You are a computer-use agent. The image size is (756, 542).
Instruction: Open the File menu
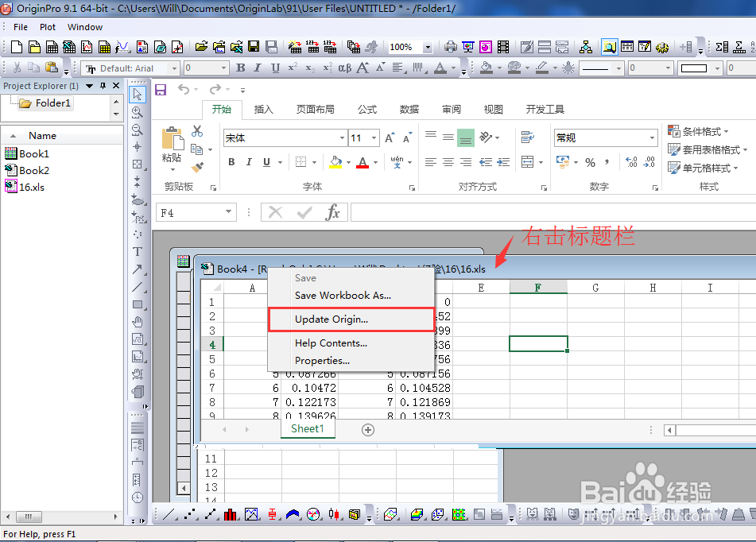pos(20,27)
